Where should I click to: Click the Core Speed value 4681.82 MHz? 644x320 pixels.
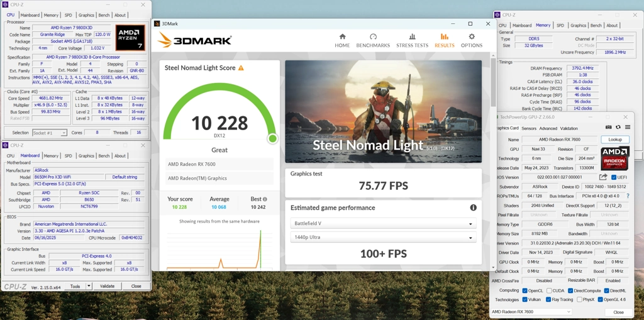click(x=52, y=98)
